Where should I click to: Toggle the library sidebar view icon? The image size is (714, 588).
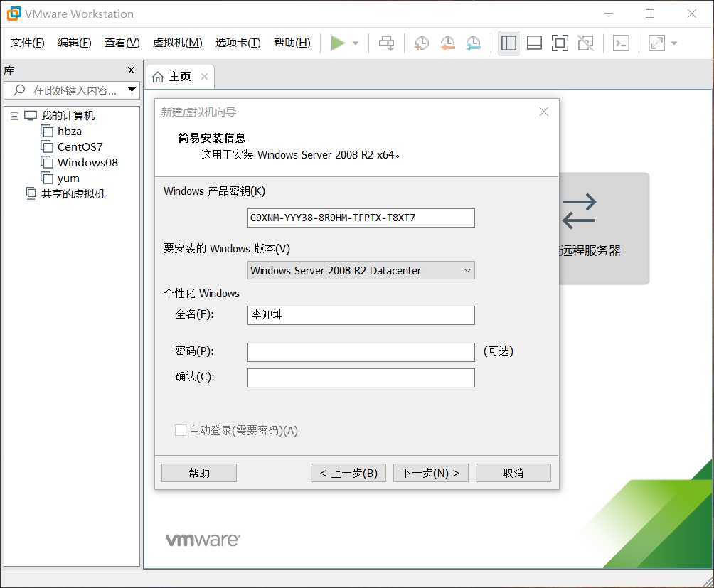[508, 43]
